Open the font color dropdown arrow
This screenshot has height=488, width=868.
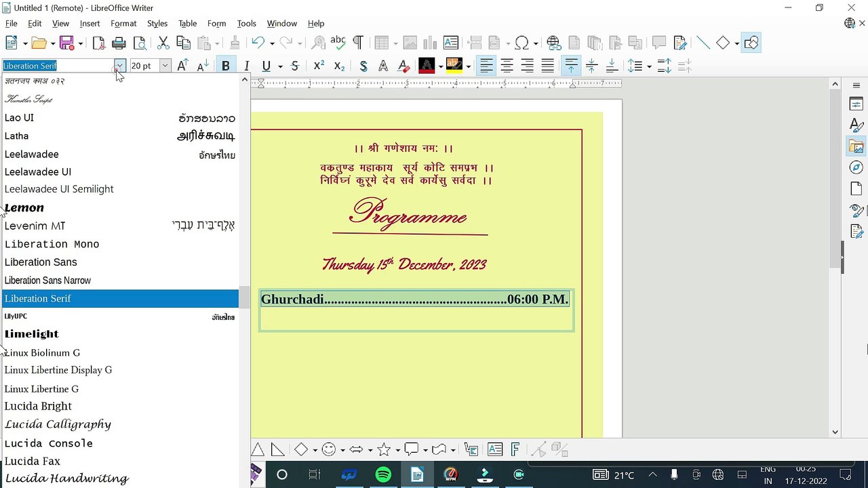(441, 66)
